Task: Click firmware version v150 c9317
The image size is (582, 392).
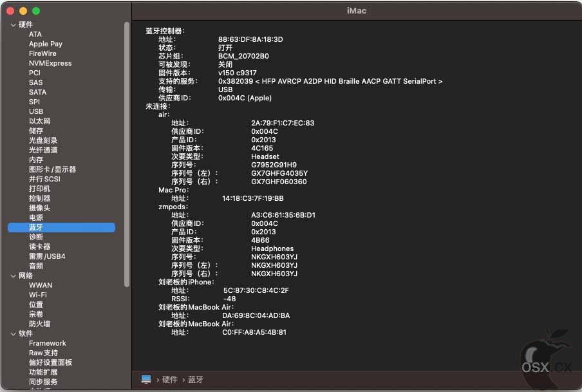Action: (x=237, y=73)
